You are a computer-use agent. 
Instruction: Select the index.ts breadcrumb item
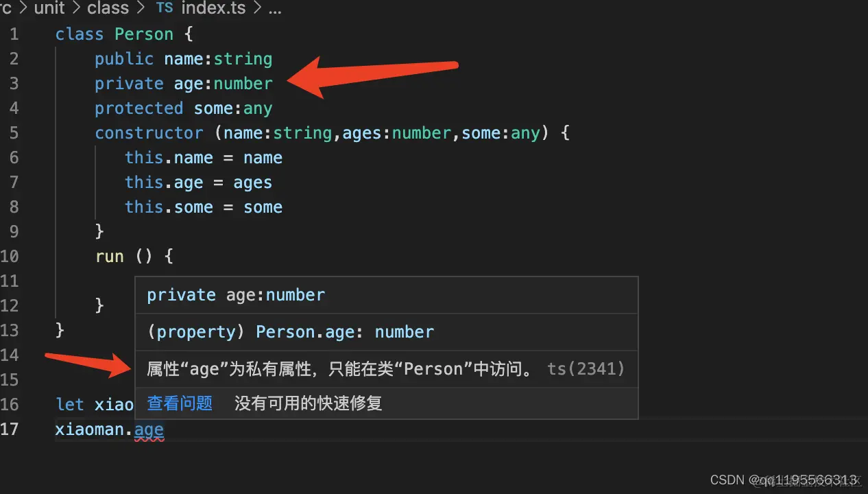(213, 8)
